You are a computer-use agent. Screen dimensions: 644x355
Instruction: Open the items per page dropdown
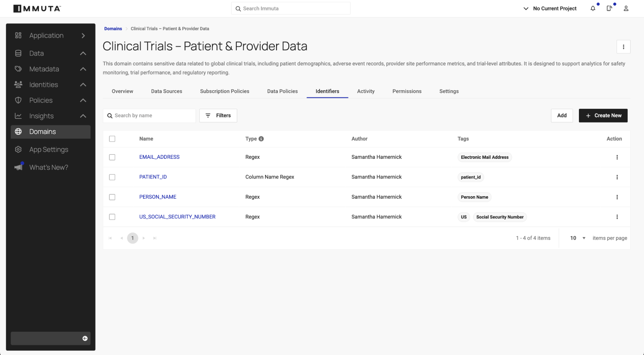click(x=578, y=238)
